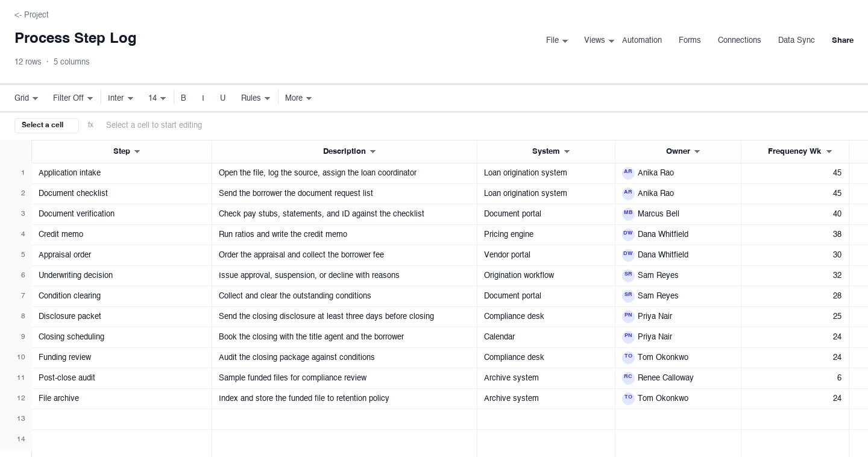Click the Share button
The width and height of the screenshot is (868, 457).
click(x=843, y=40)
